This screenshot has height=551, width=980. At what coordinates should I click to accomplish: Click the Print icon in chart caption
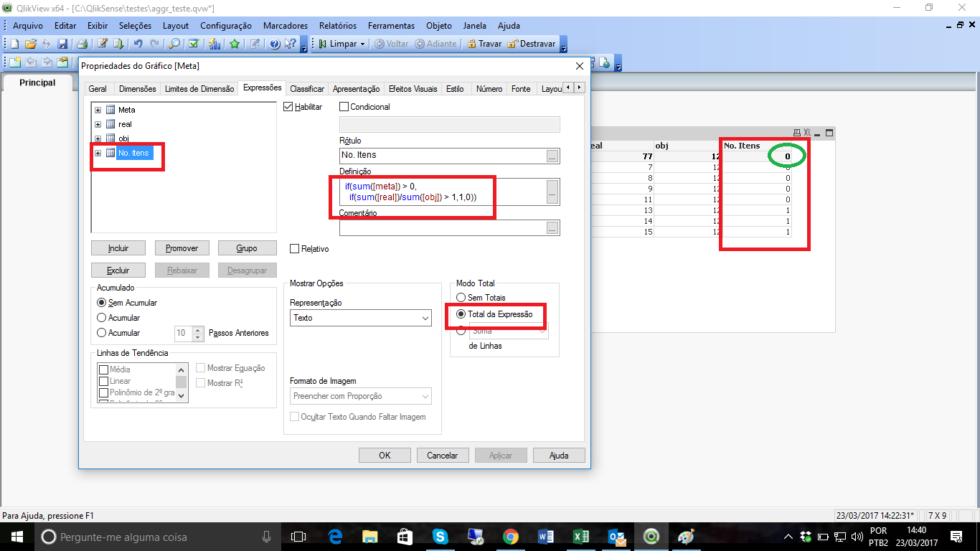[796, 133]
